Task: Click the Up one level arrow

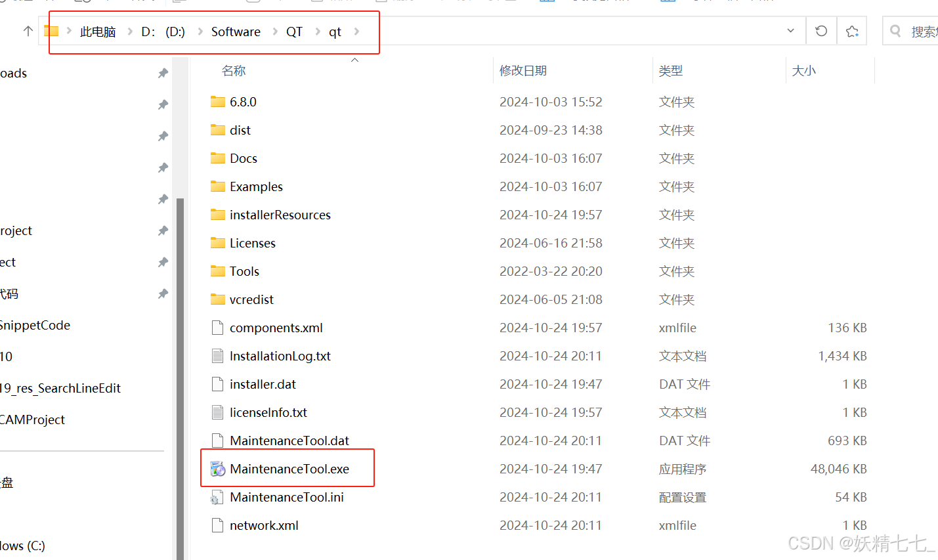Action: (x=28, y=31)
